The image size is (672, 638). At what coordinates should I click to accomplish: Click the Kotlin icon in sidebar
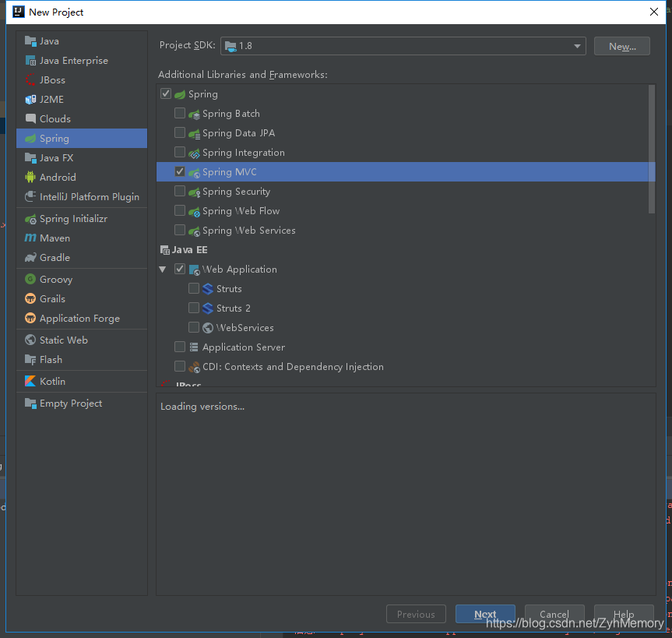30,381
